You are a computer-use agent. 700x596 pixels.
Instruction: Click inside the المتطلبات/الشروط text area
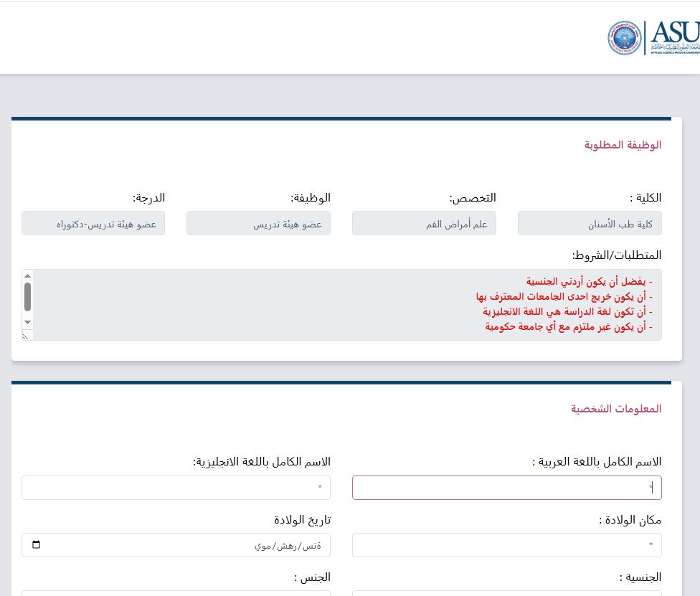[x=344, y=304]
